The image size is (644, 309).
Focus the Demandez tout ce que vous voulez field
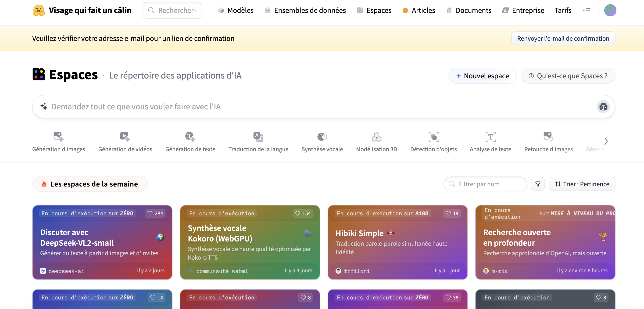pyautogui.click(x=323, y=107)
